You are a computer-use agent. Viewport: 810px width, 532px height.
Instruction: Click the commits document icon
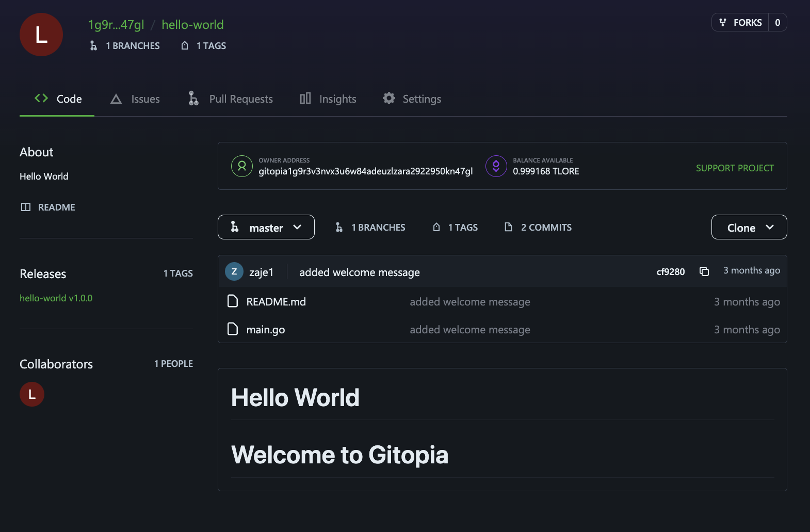[508, 227]
